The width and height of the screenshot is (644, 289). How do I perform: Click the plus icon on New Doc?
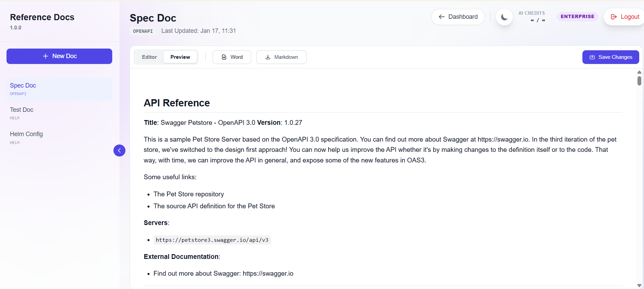[x=46, y=56]
